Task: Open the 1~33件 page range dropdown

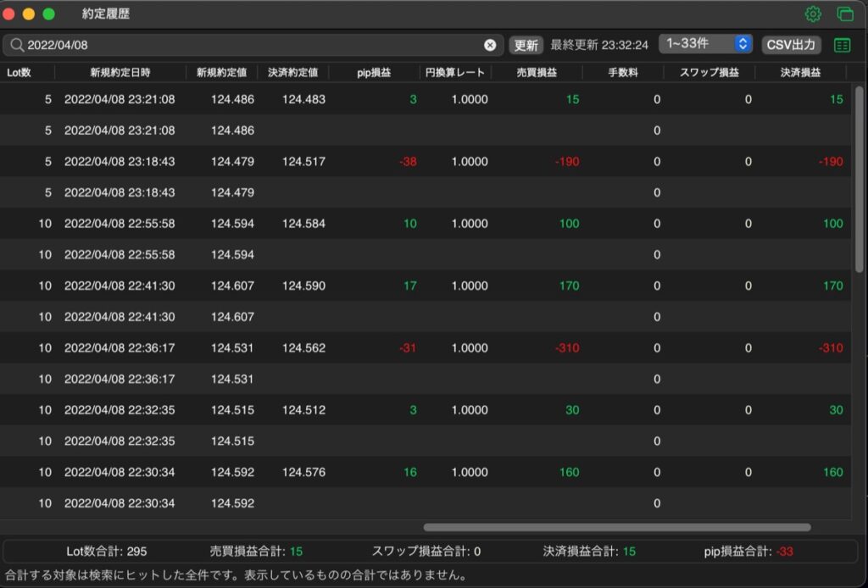Action: [x=705, y=44]
